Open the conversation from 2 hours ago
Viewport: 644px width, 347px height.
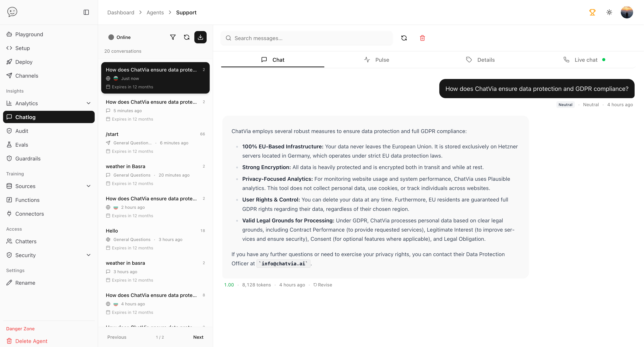coord(155,207)
